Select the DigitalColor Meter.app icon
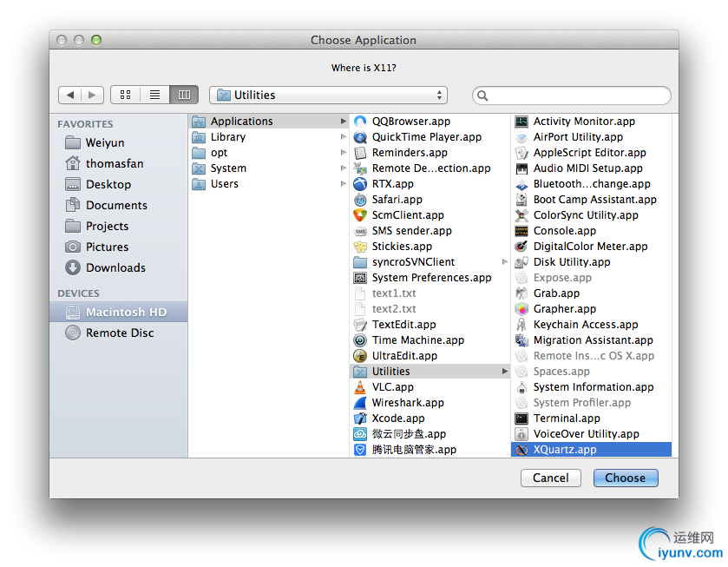The image size is (728, 567). pos(521,247)
